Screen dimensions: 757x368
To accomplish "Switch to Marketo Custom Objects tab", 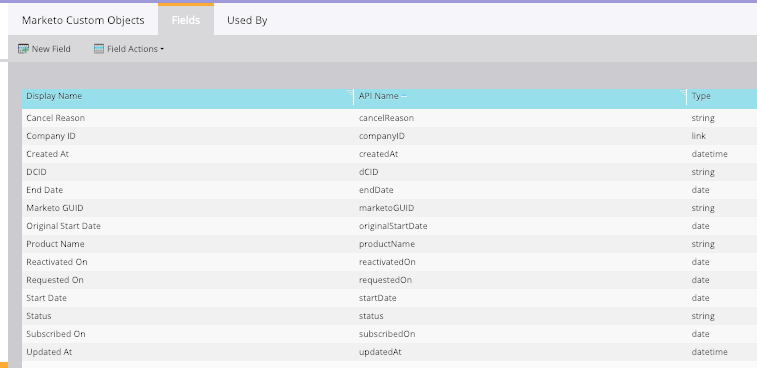I will pos(83,20).
